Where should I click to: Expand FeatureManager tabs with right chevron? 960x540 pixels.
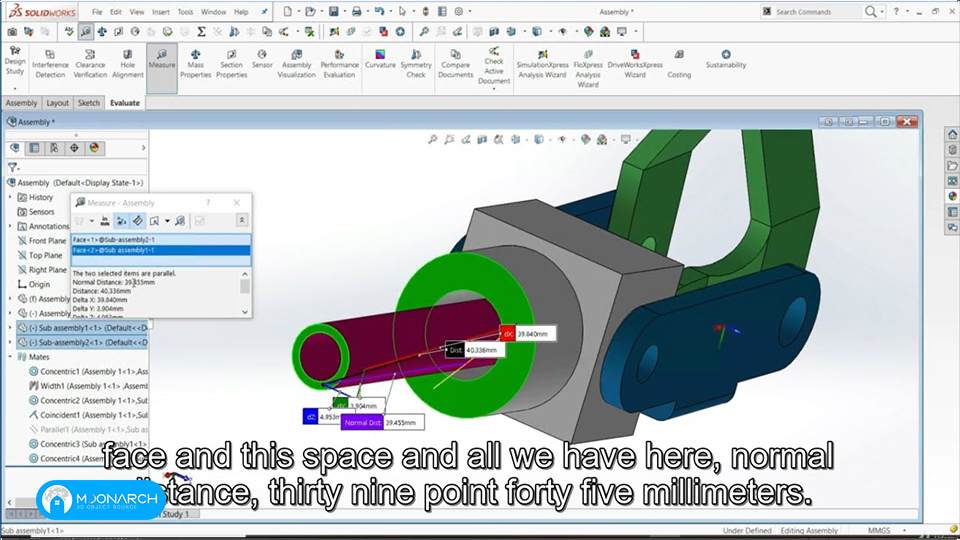coord(143,148)
